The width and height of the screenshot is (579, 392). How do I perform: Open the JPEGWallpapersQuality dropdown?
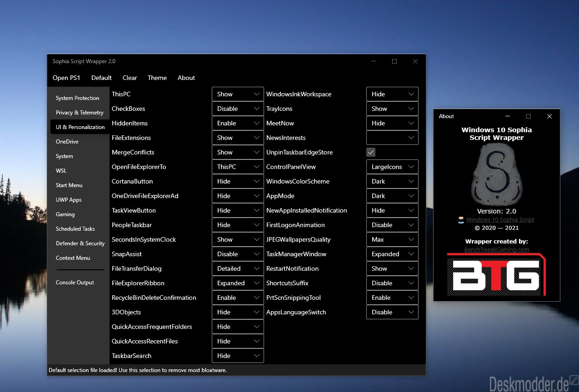pyautogui.click(x=392, y=239)
